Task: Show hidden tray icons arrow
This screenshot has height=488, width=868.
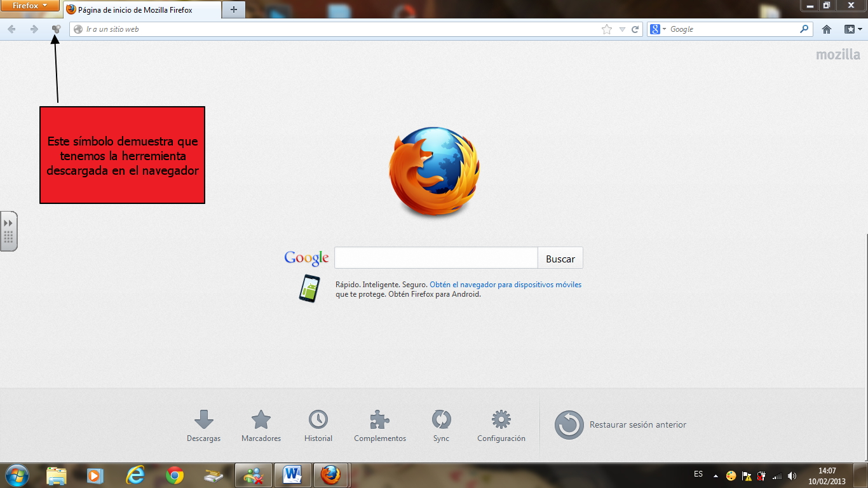Action: [716, 476]
